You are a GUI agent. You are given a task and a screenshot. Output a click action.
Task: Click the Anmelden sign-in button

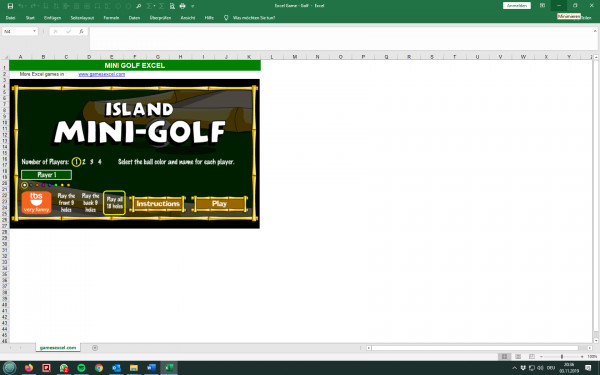click(517, 6)
